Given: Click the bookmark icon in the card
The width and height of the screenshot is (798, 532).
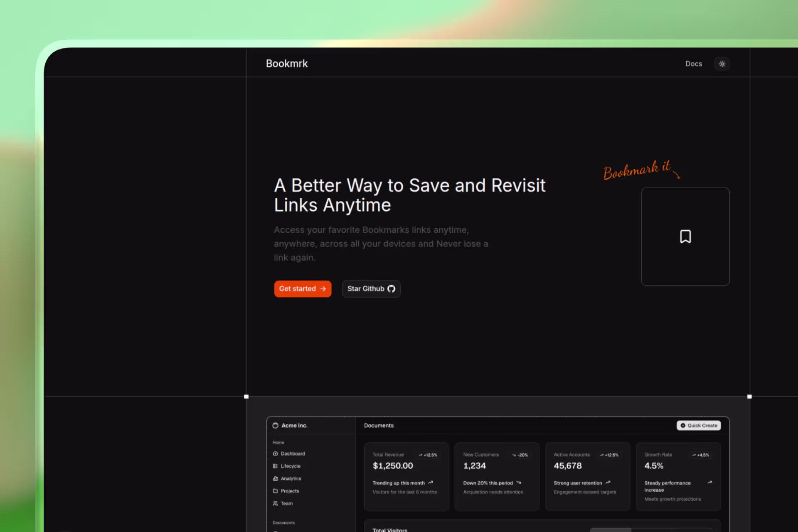Looking at the screenshot, I should click(x=685, y=236).
